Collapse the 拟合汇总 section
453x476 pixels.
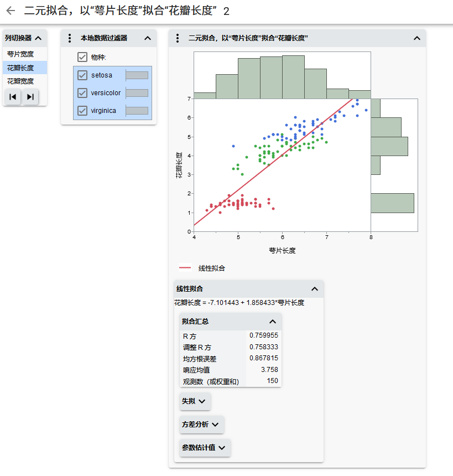tap(272, 322)
